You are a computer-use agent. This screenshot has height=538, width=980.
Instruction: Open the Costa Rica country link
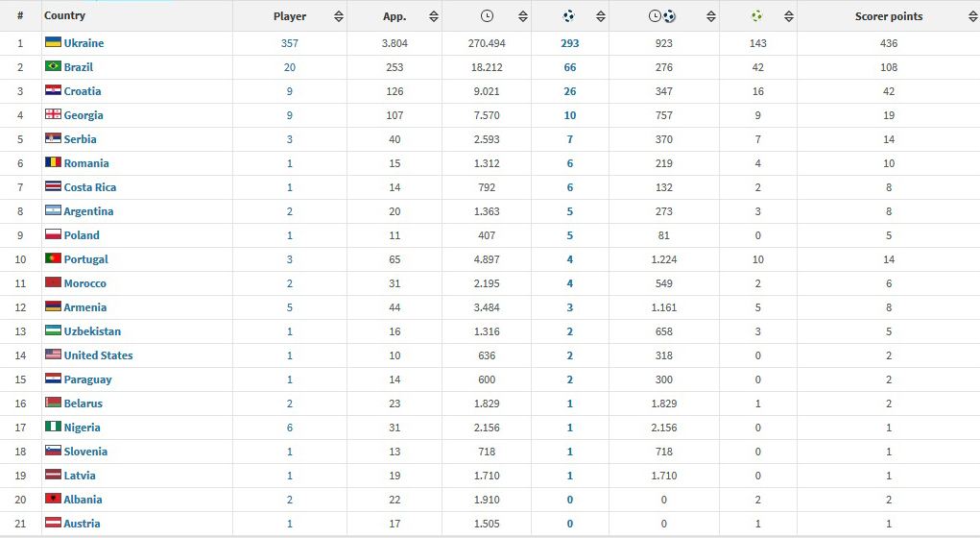pos(90,187)
